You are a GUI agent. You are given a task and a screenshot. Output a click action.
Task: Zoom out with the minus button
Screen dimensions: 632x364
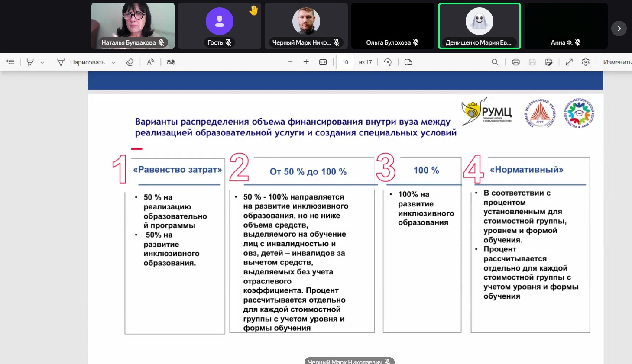click(x=290, y=62)
